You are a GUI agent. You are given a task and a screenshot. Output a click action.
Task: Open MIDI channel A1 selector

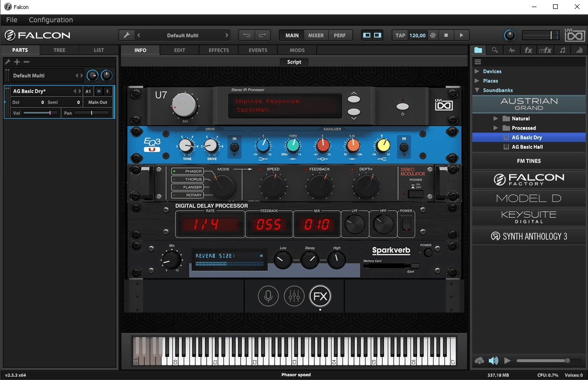88,91
